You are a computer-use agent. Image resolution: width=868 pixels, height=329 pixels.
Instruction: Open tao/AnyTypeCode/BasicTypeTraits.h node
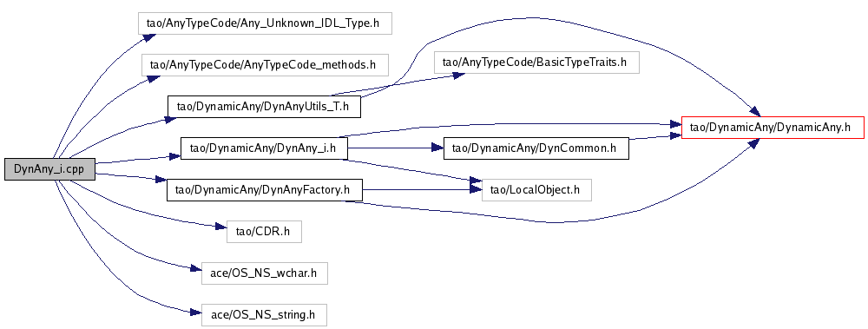click(537, 62)
